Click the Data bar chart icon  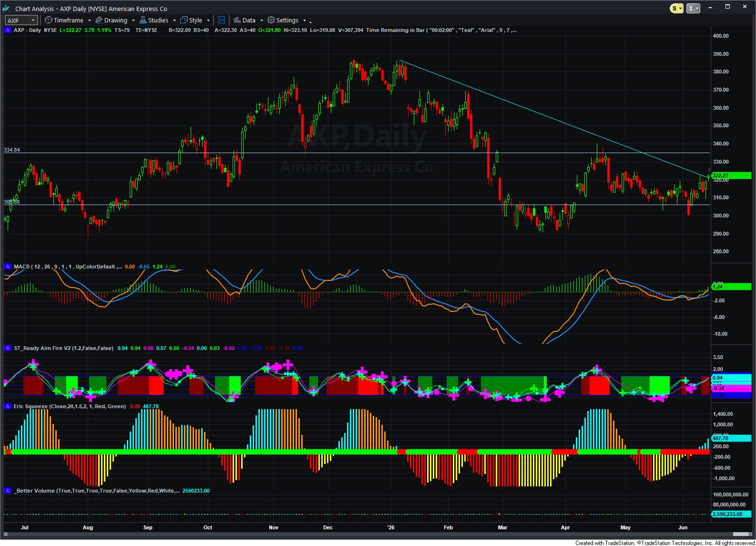point(237,20)
